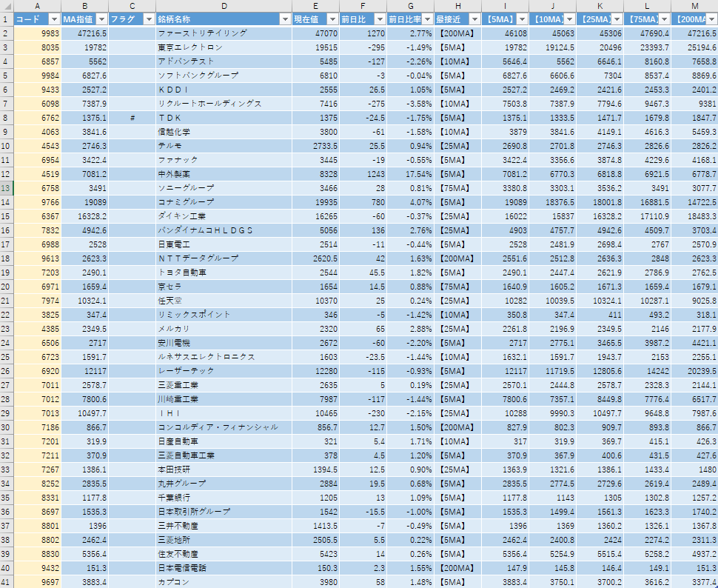Expand the フラグ column filter
Image resolution: width=718 pixels, height=588 pixels.
point(148,19)
